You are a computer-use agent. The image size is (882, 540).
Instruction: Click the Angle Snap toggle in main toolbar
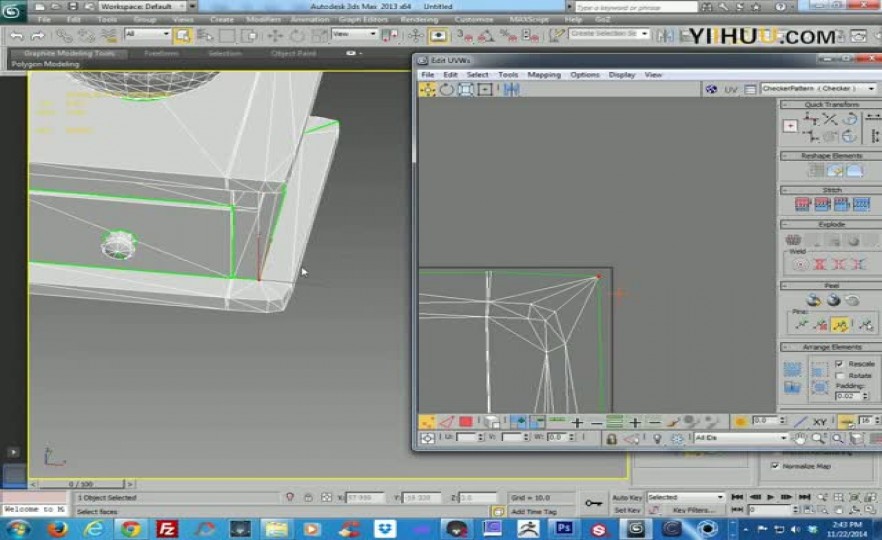[x=486, y=35]
